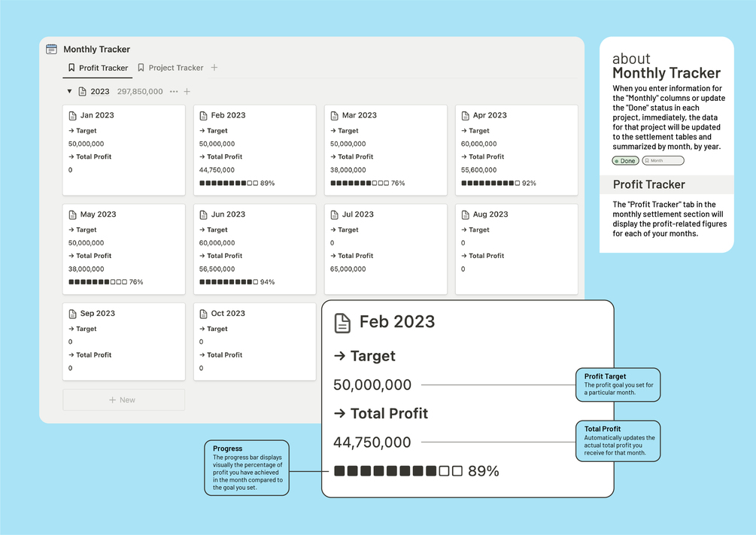
Task: Click the enlarged Total Profit arrow icon
Action: point(340,413)
